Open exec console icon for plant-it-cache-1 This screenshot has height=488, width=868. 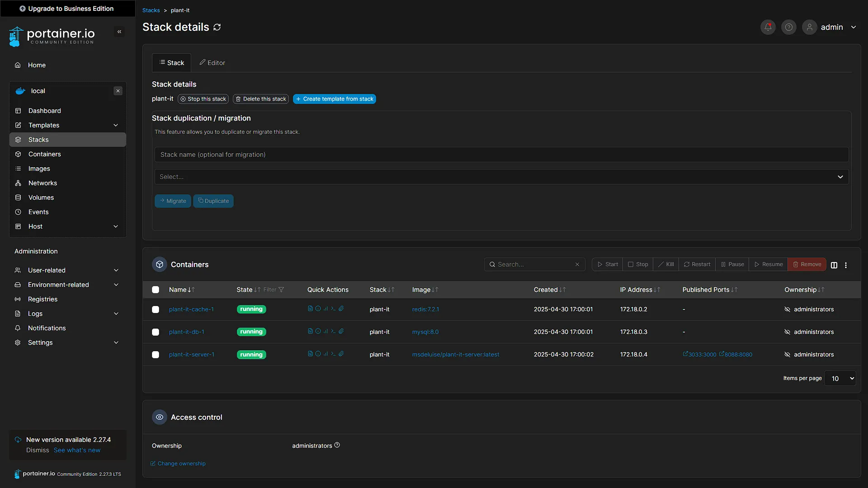pos(333,309)
